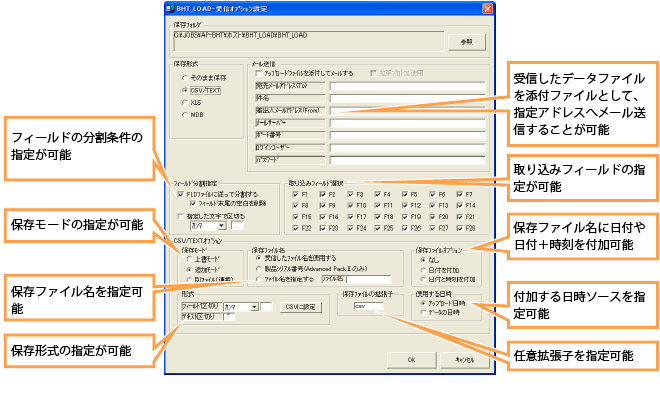
Task: Uncheck the F12 field checkbox
Action: tap(405, 205)
